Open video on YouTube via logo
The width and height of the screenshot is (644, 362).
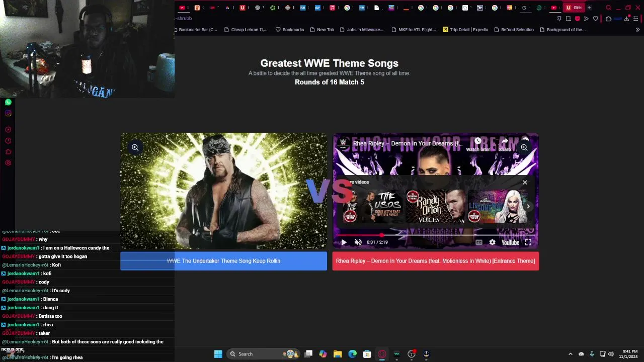point(510,242)
